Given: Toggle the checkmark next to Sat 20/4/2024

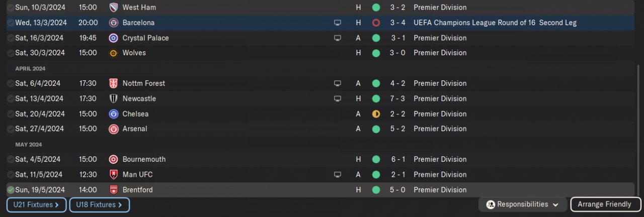Looking at the screenshot, I should tap(11, 114).
